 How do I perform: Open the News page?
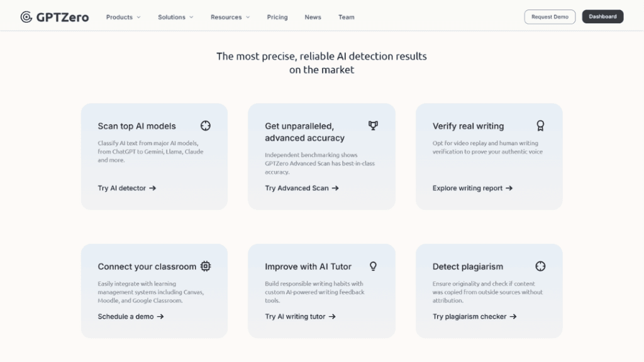coord(313,17)
